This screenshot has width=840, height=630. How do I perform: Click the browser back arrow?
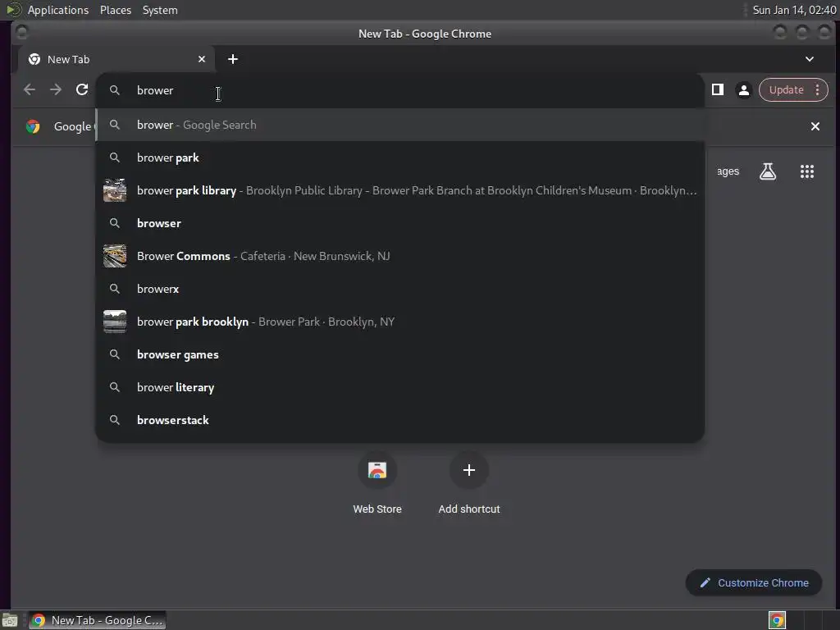tap(30, 90)
